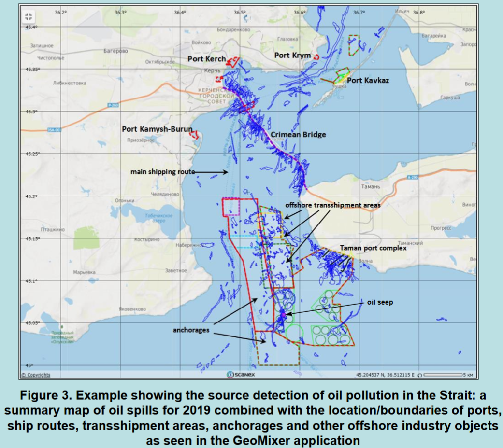
Task: Open the Copyrights link
Action: tap(36, 375)
